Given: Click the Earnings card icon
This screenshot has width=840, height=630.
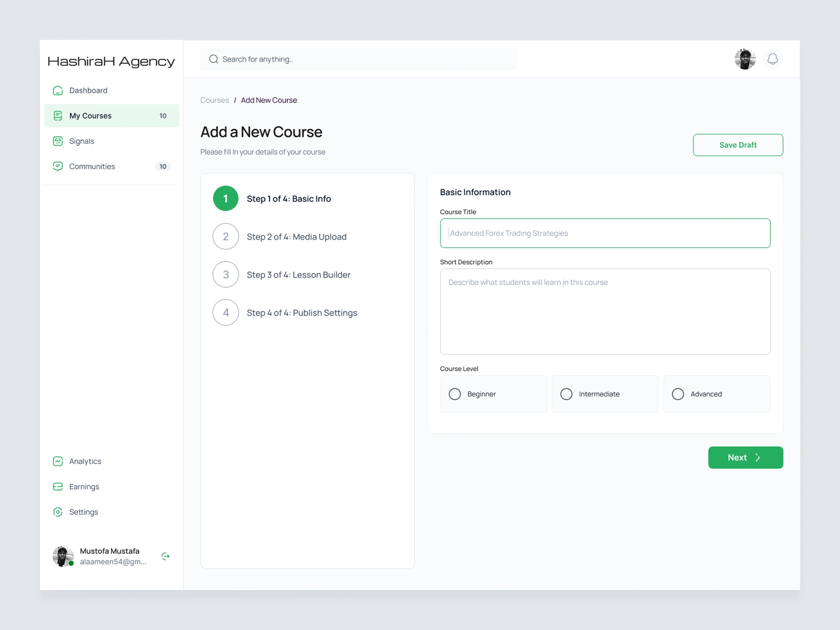Looking at the screenshot, I should tap(58, 486).
